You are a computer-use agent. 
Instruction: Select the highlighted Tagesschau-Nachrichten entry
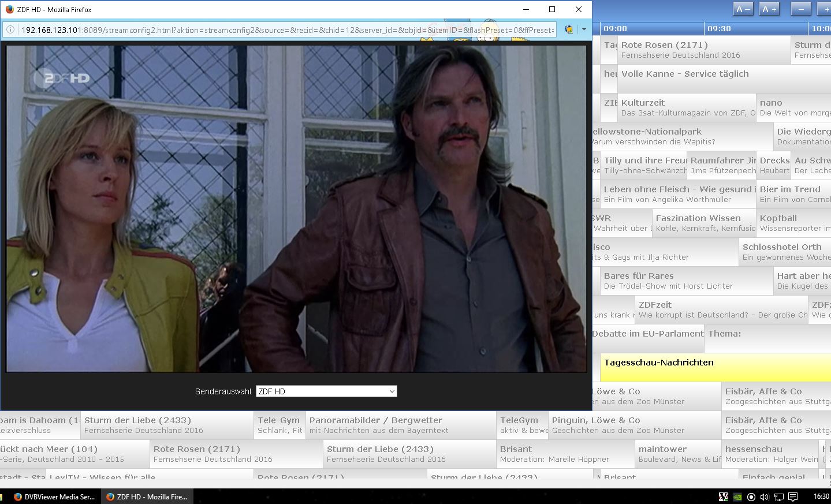[x=716, y=367]
